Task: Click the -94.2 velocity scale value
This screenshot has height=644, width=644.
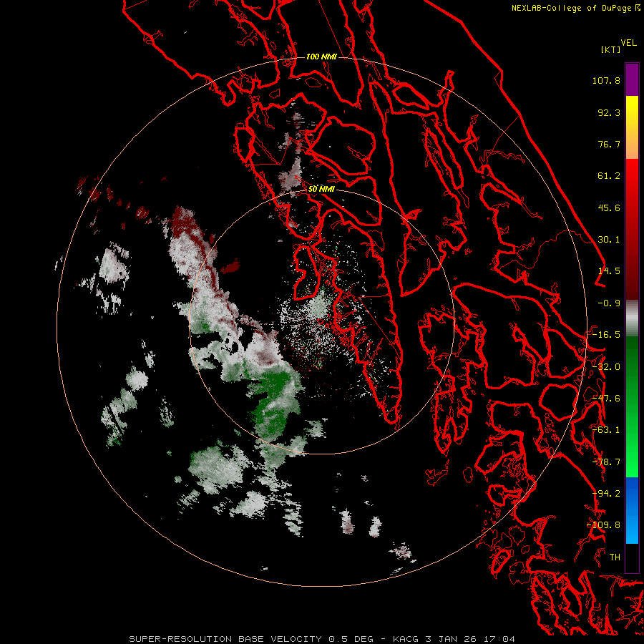Action: pos(606,494)
